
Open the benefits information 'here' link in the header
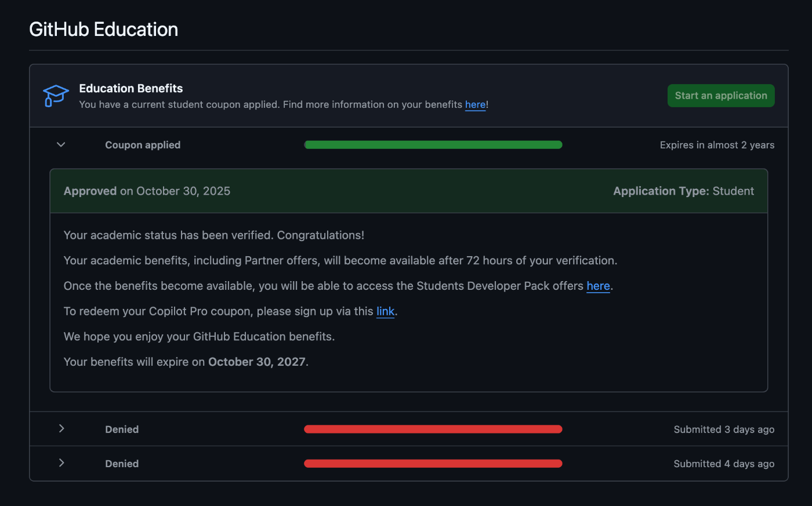coord(475,105)
